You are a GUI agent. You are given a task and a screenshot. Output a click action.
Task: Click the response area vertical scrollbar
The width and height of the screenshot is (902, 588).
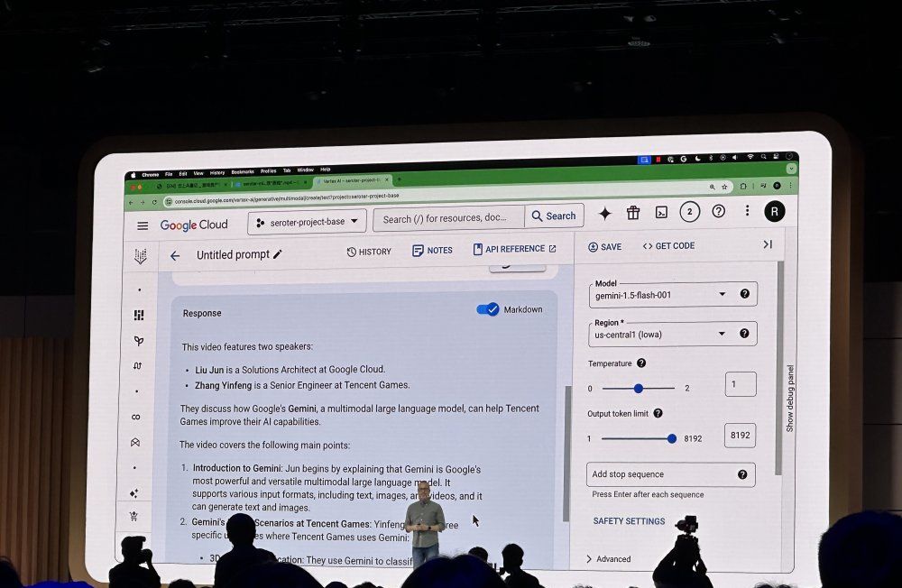(x=567, y=452)
